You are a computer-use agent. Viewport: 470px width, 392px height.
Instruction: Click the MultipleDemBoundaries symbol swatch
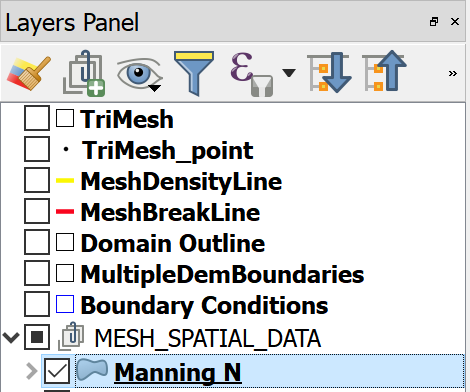click(x=65, y=273)
